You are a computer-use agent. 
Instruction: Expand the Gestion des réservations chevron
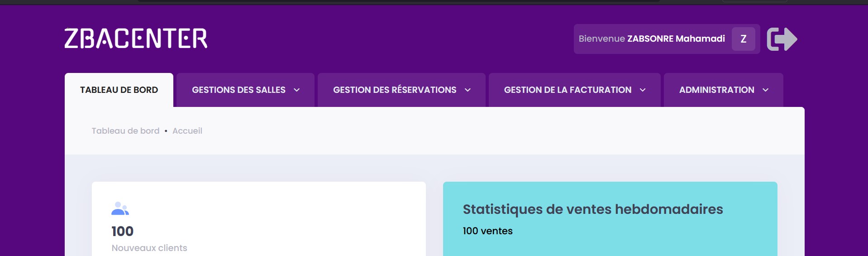(468, 90)
